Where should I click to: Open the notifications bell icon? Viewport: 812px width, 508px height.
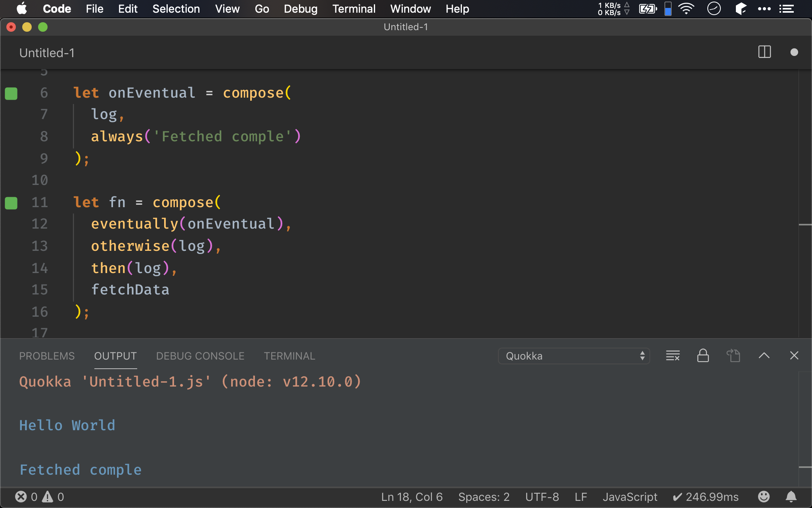click(791, 497)
